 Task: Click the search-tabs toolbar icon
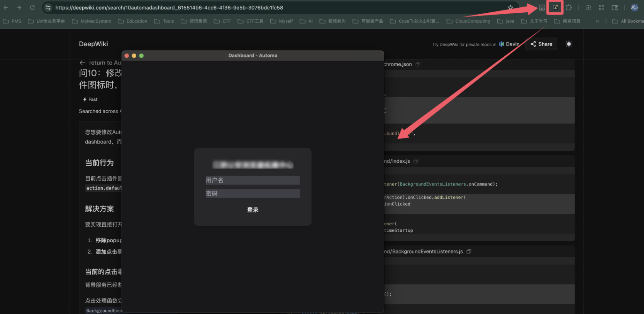[x=615, y=8]
